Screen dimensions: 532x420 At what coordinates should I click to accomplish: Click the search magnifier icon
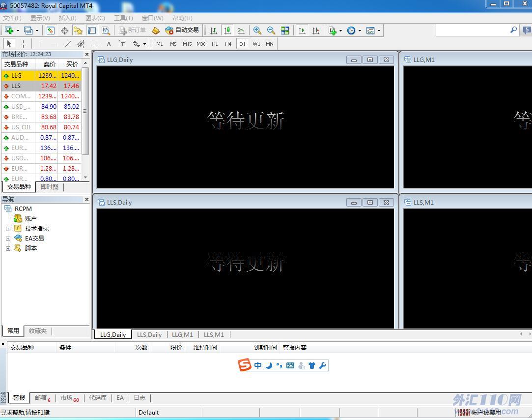tap(514, 30)
